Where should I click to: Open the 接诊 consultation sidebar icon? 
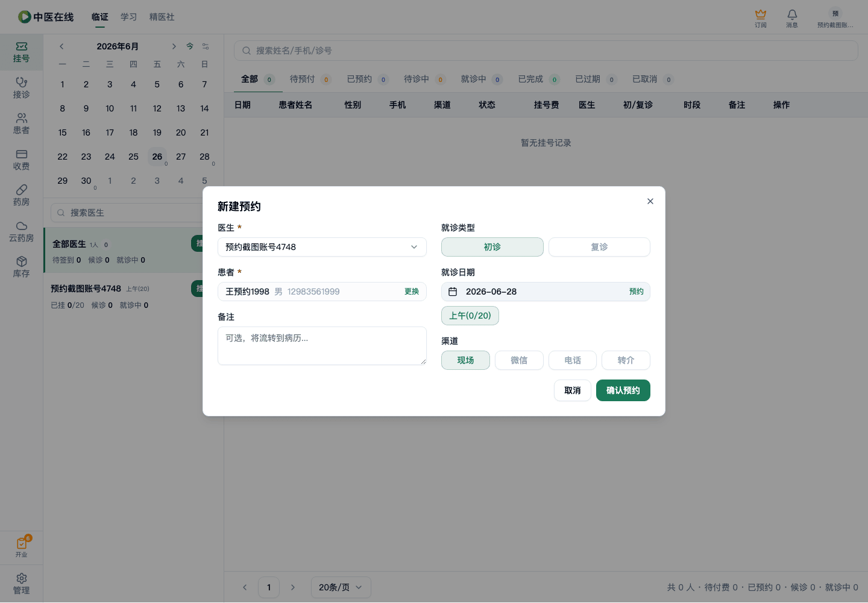(x=21, y=88)
